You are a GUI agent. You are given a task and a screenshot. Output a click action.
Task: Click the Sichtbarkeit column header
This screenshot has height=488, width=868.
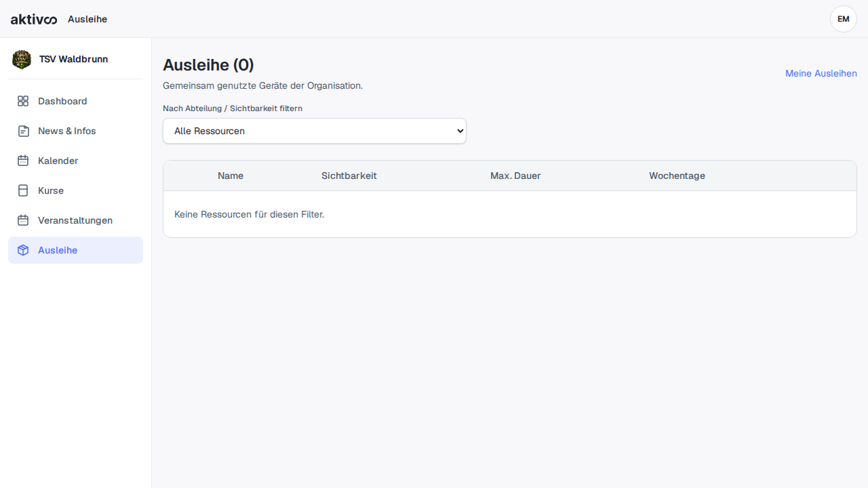(349, 176)
